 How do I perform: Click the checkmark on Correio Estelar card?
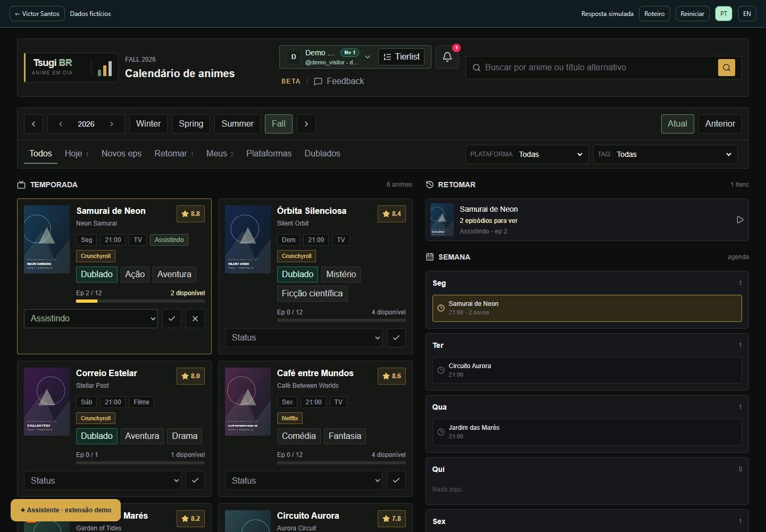tap(195, 480)
